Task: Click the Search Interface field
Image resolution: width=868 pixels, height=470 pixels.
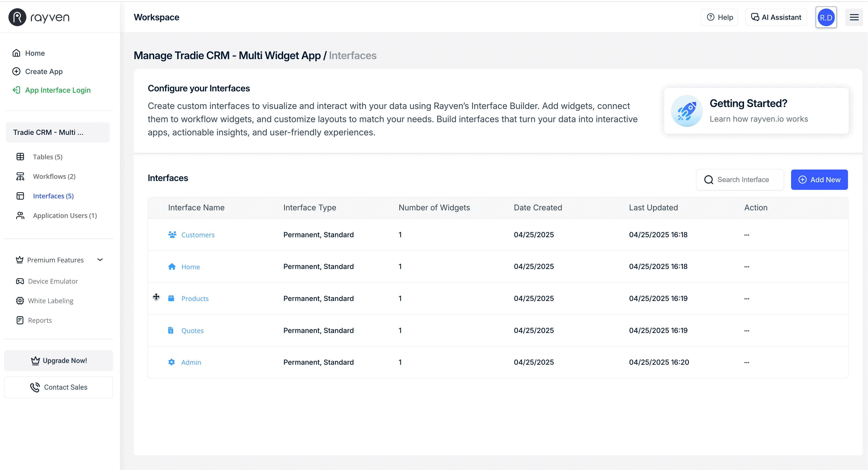Action: coord(743,179)
